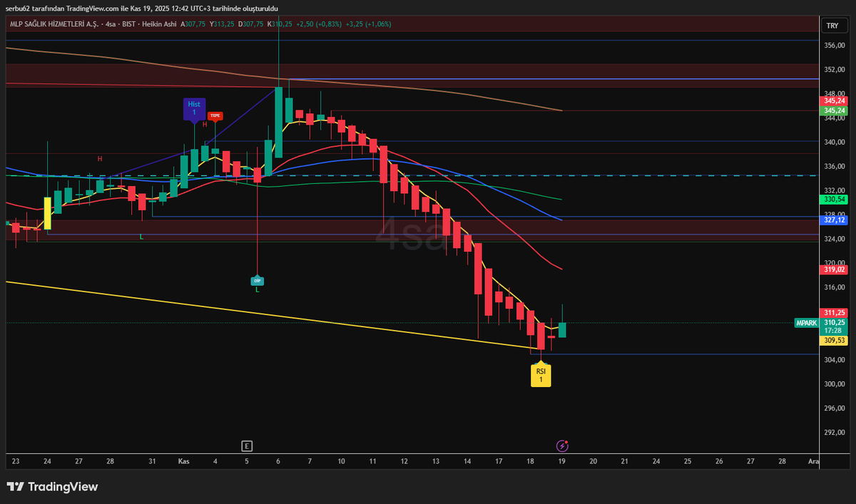Click the 296,00 price axis value

click(x=835, y=408)
